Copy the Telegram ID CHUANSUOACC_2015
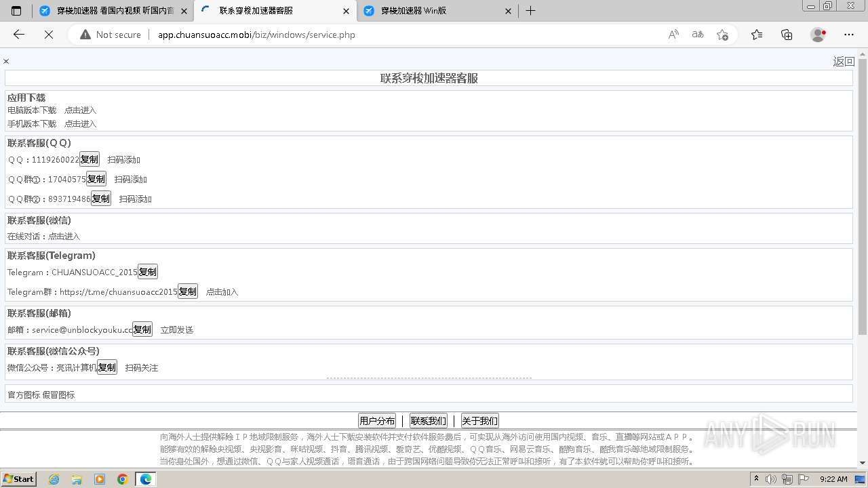The width and height of the screenshot is (868, 488). (148, 272)
